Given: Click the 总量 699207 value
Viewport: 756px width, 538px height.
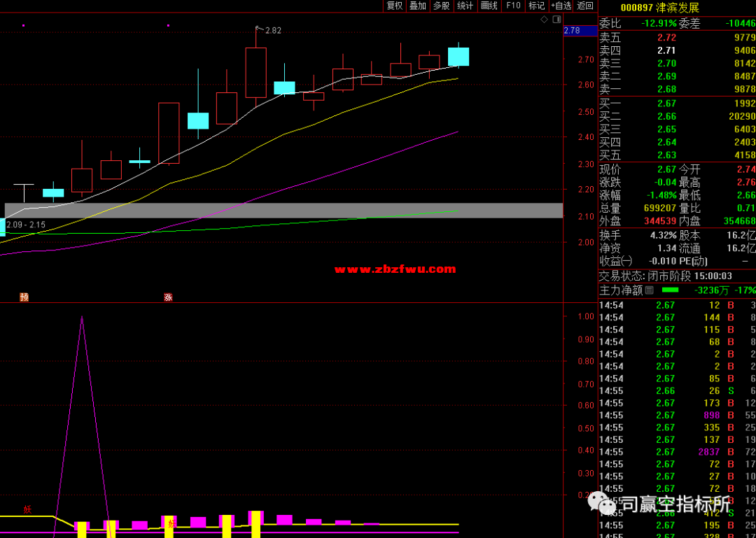Looking at the screenshot, I should click(659, 208).
